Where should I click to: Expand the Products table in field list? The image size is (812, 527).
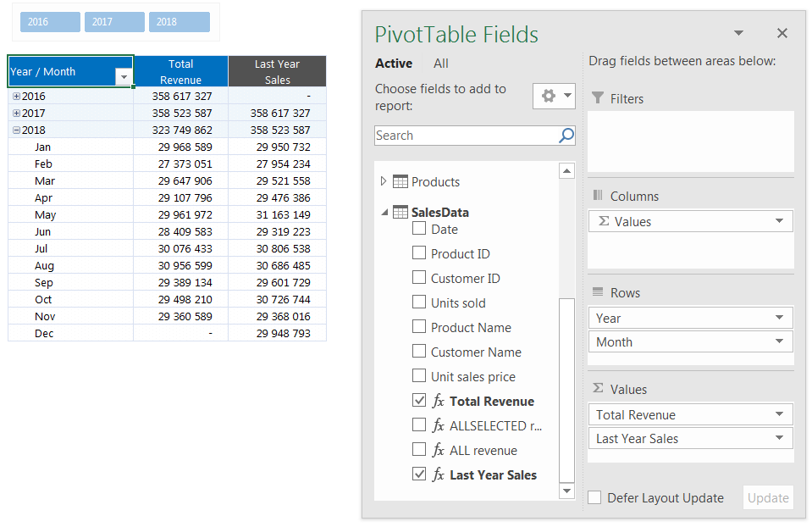[x=384, y=181]
